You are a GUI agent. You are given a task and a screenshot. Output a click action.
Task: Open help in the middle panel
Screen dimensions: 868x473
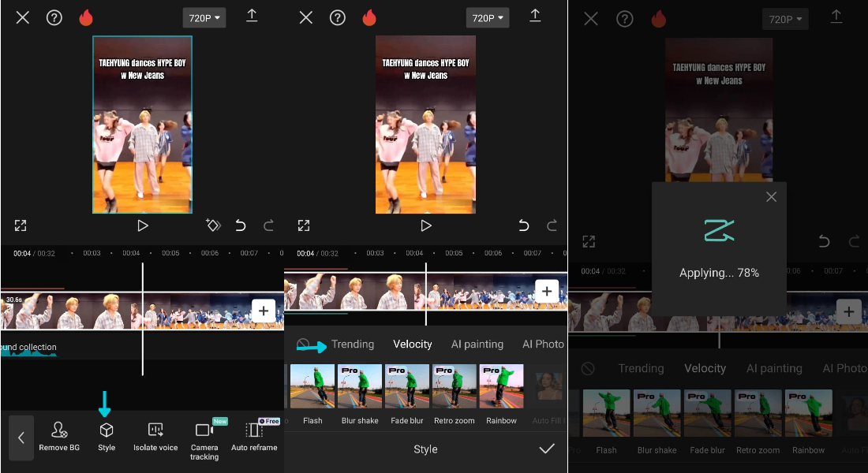tap(338, 17)
